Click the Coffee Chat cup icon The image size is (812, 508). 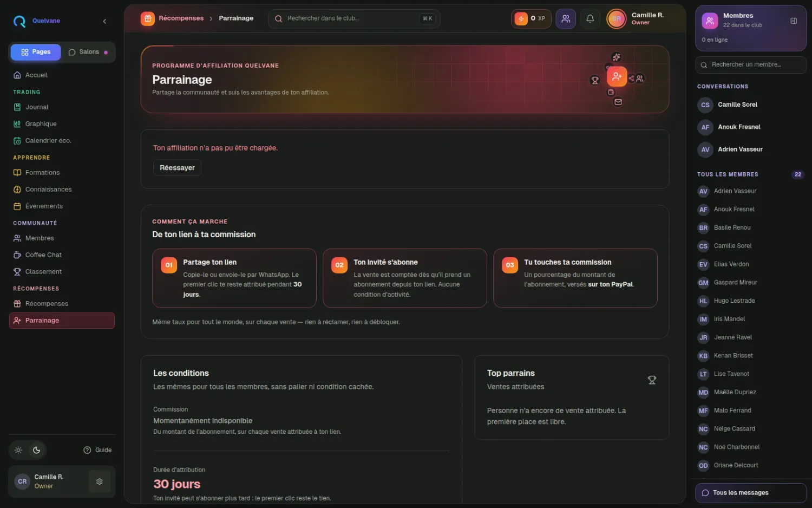tap(17, 255)
